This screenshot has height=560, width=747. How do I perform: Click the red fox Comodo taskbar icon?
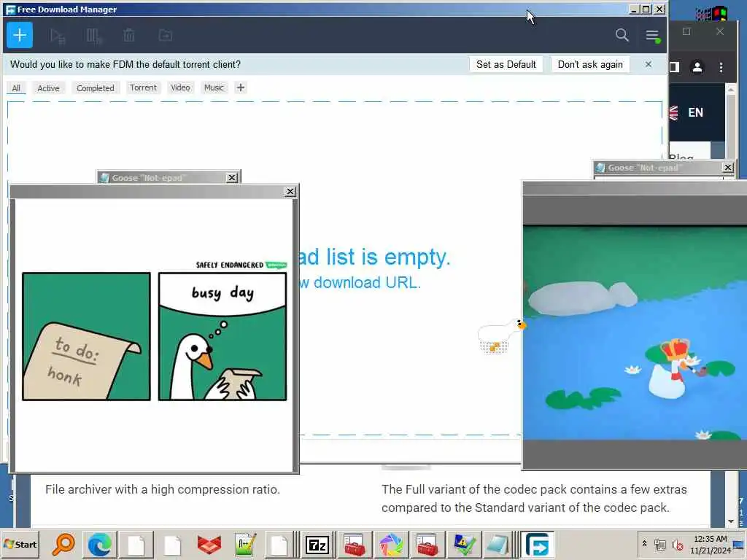point(209,544)
